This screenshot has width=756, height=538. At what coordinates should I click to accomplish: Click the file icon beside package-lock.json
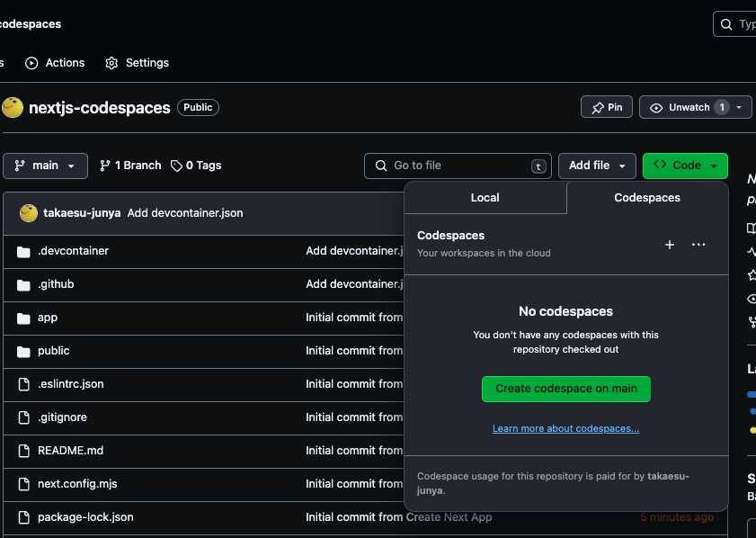point(23,517)
